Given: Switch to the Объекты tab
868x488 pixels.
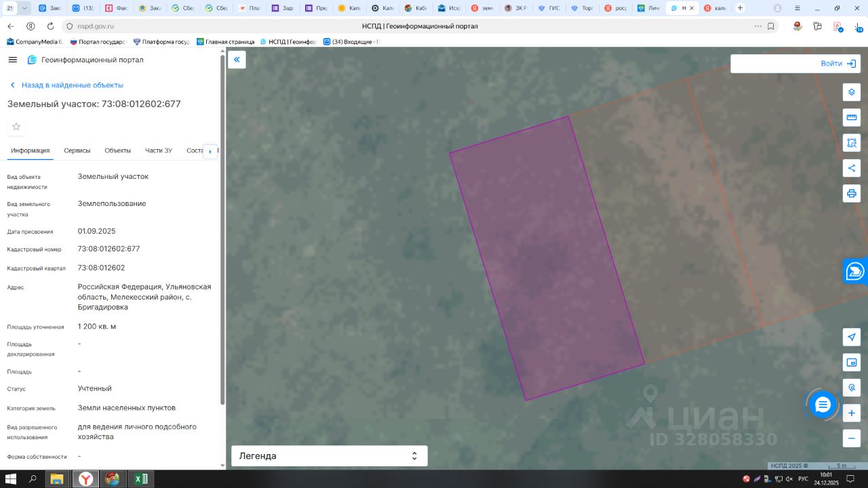Looking at the screenshot, I should pos(118,150).
